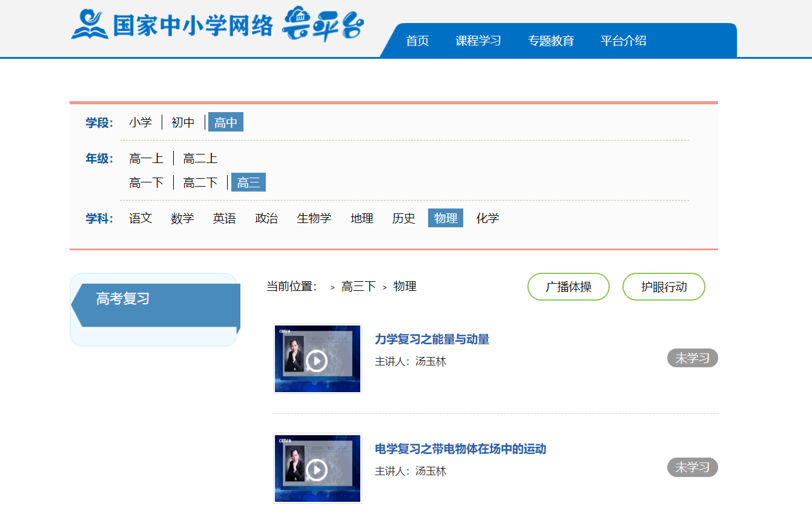This screenshot has height=517, width=812.
Task: Play the 电学复习之带电物体在场中的运动 video thumbnail
Action: pos(317,469)
